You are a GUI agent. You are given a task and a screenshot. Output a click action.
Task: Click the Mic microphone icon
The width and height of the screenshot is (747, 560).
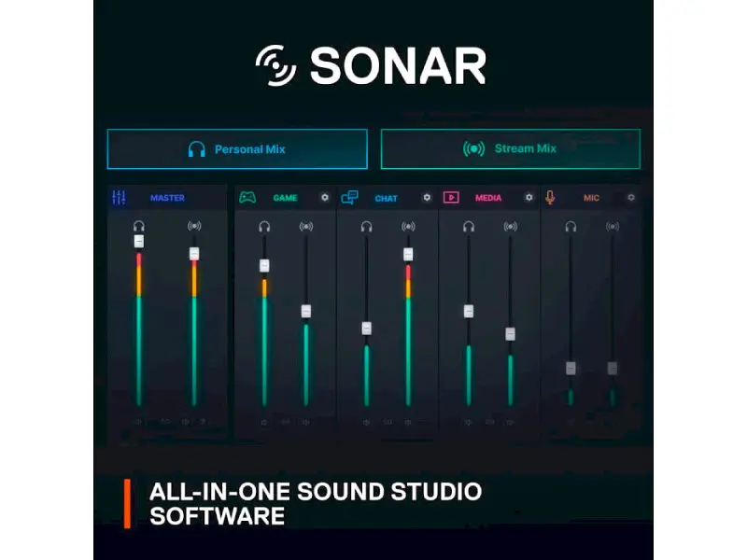point(550,197)
